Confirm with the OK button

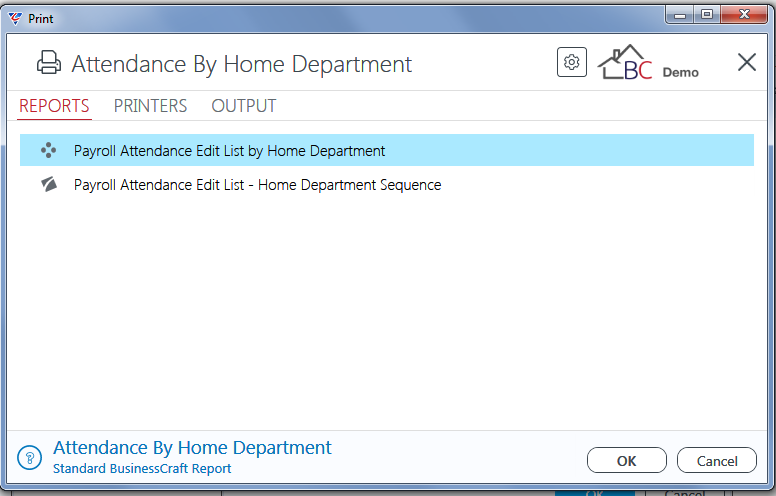click(627, 460)
